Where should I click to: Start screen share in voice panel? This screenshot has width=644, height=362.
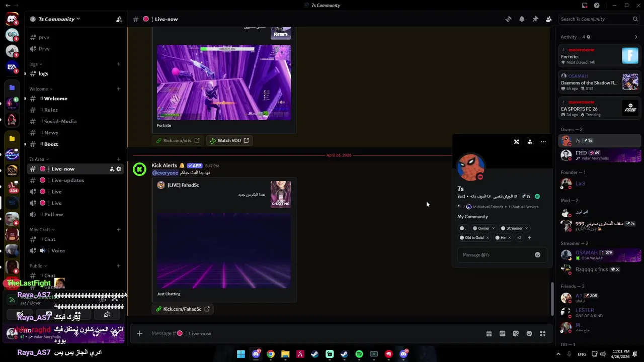tap(49, 315)
